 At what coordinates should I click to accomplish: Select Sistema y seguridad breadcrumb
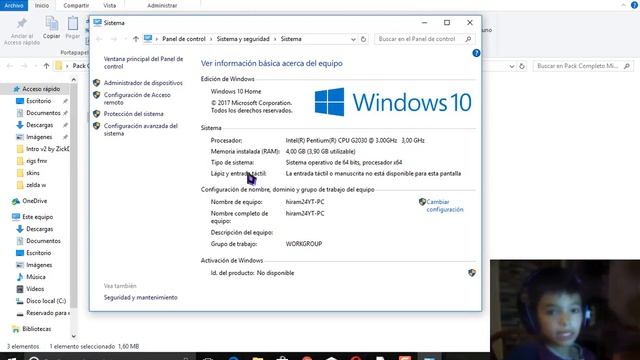pyautogui.click(x=243, y=39)
